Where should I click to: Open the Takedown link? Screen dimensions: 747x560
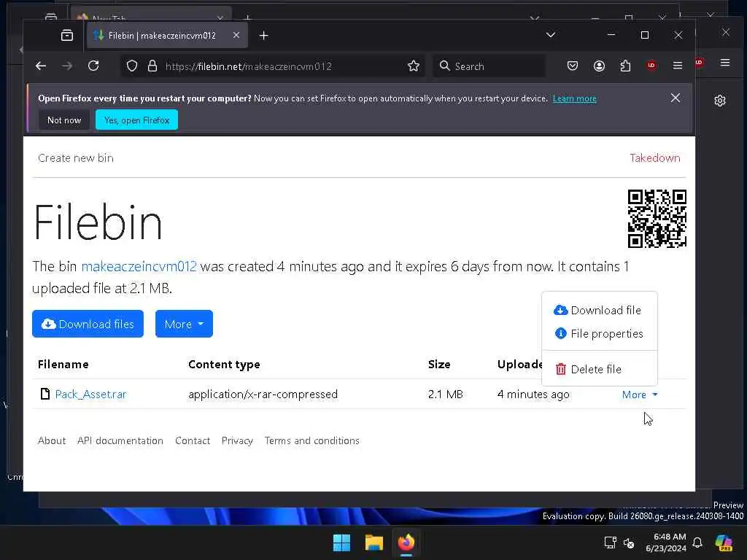[655, 158]
